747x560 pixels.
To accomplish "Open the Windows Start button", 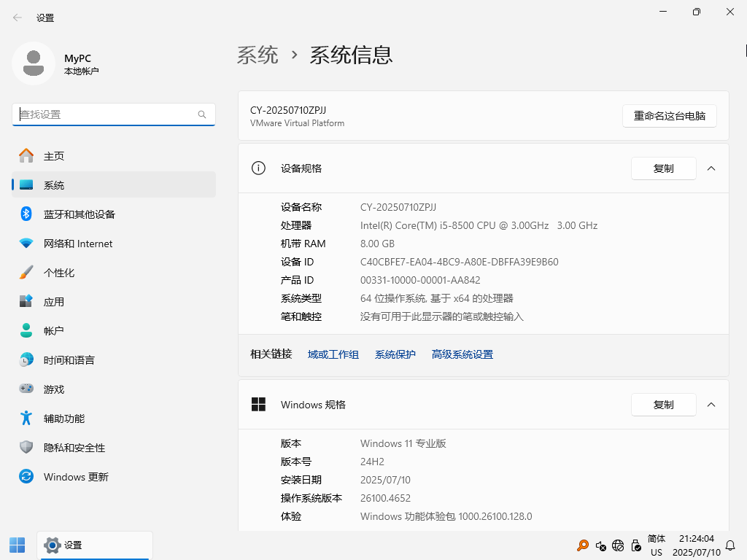I will pyautogui.click(x=18, y=545).
